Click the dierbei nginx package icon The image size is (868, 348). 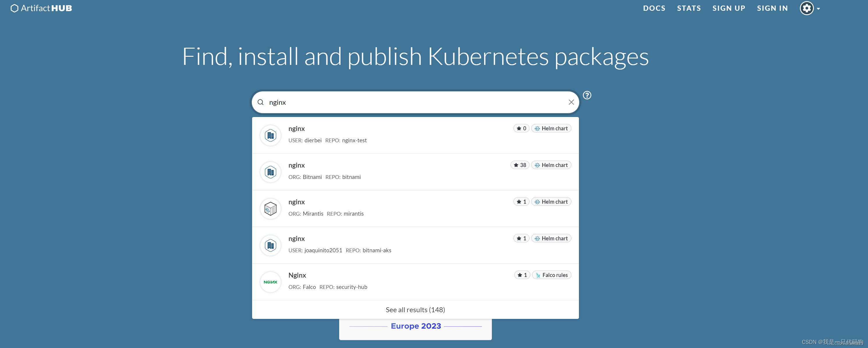tap(270, 135)
